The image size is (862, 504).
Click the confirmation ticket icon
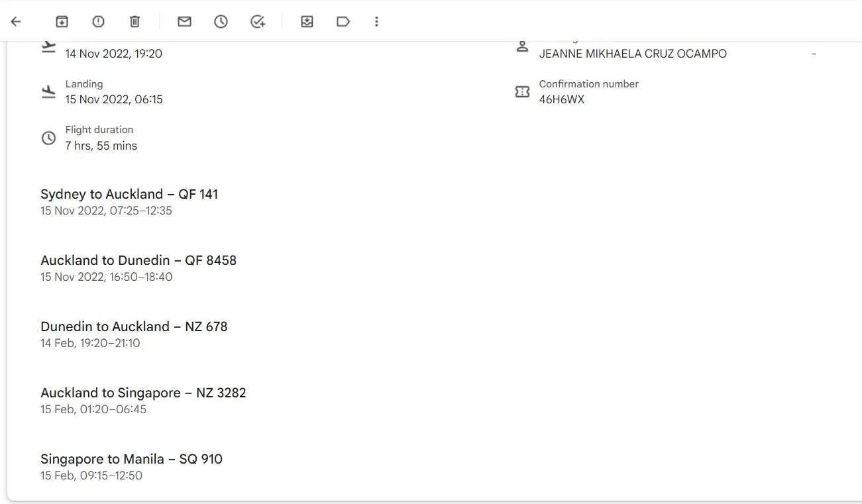click(x=522, y=92)
